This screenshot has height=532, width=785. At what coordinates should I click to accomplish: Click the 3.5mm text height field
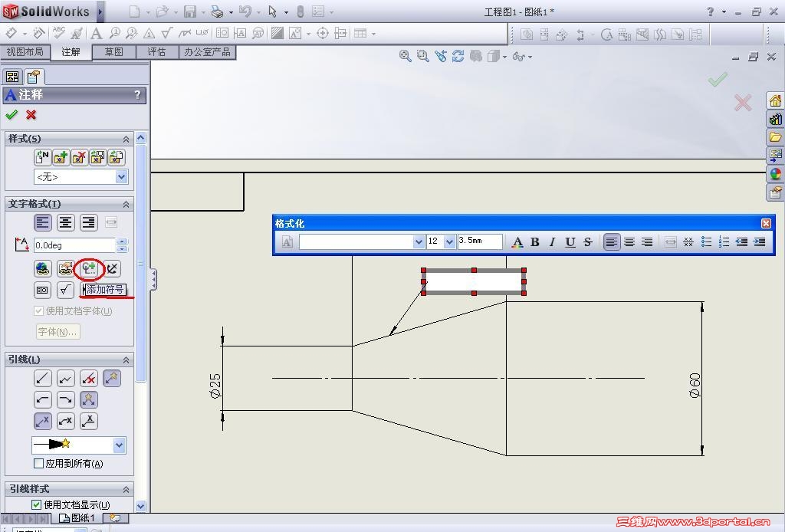click(480, 241)
